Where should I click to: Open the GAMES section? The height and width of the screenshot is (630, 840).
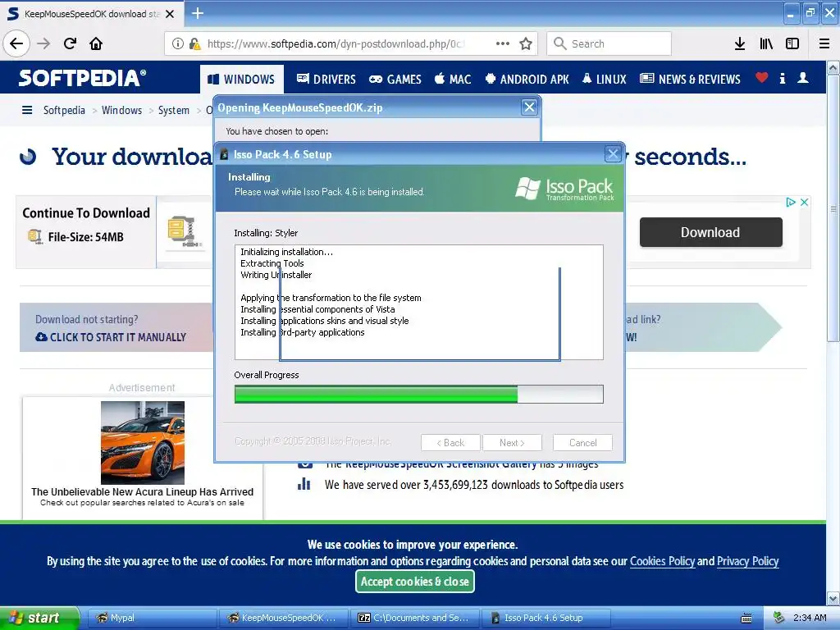click(395, 80)
